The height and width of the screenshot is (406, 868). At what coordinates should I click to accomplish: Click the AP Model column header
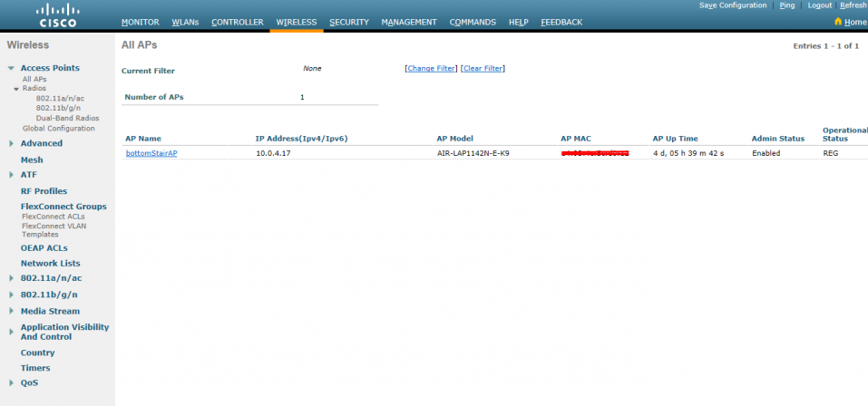coord(455,139)
